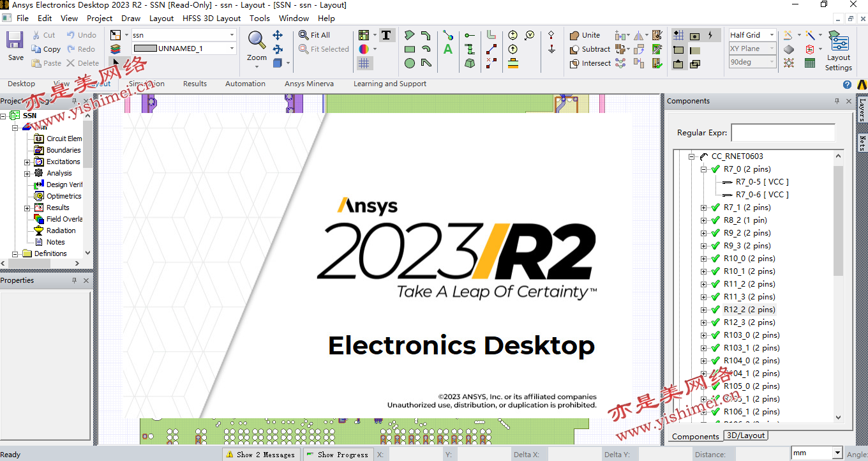The height and width of the screenshot is (461, 868).
Task: Click the green table grid icon
Action: pyautogui.click(x=810, y=63)
